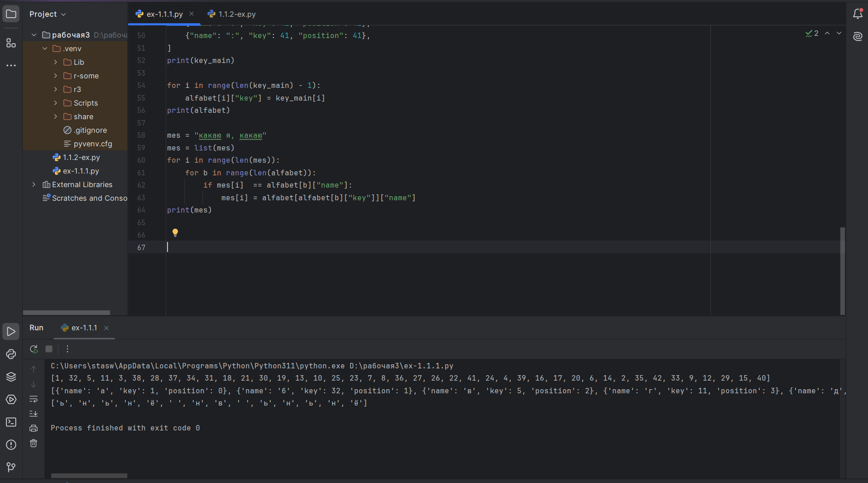Show more tool windows ellipsis
The height and width of the screenshot is (483, 868).
click(x=11, y=65)
